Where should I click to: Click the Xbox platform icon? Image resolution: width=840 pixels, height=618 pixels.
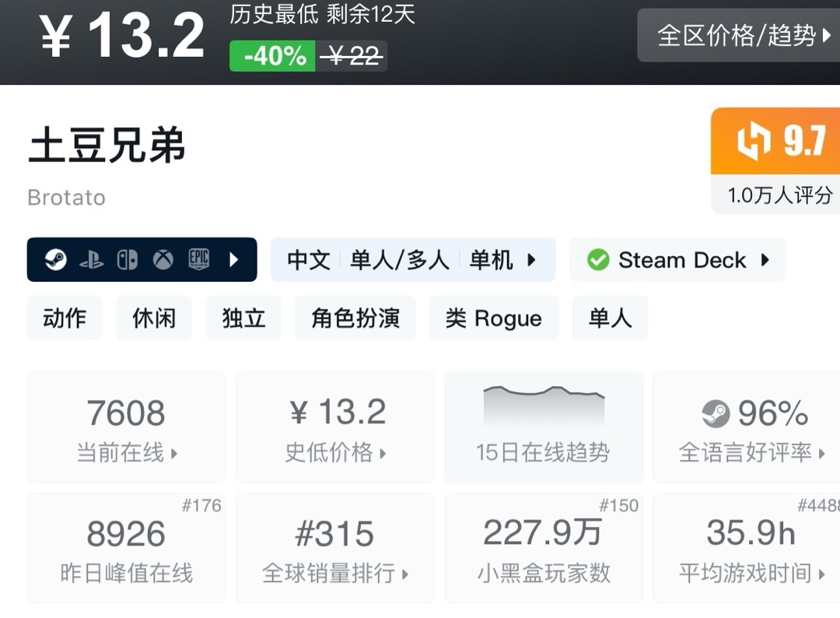[x=163, y=260]
